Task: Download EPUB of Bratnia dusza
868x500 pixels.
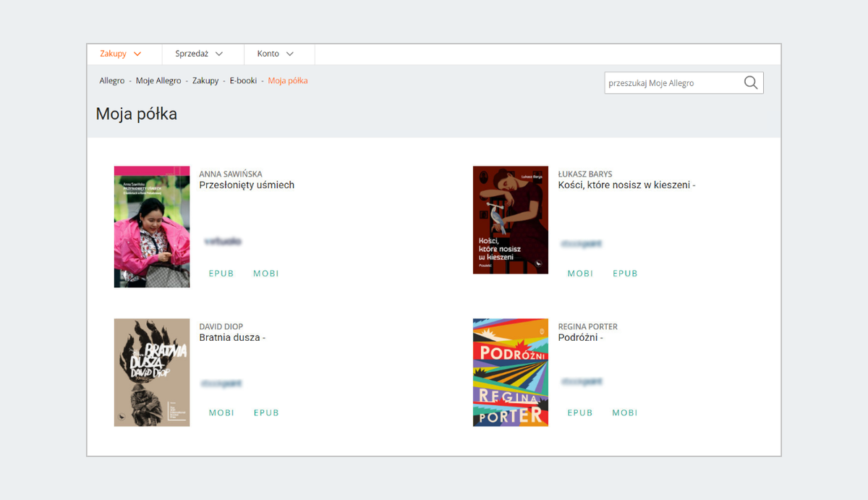Action: pyautogui.click(x=266, y=412)
